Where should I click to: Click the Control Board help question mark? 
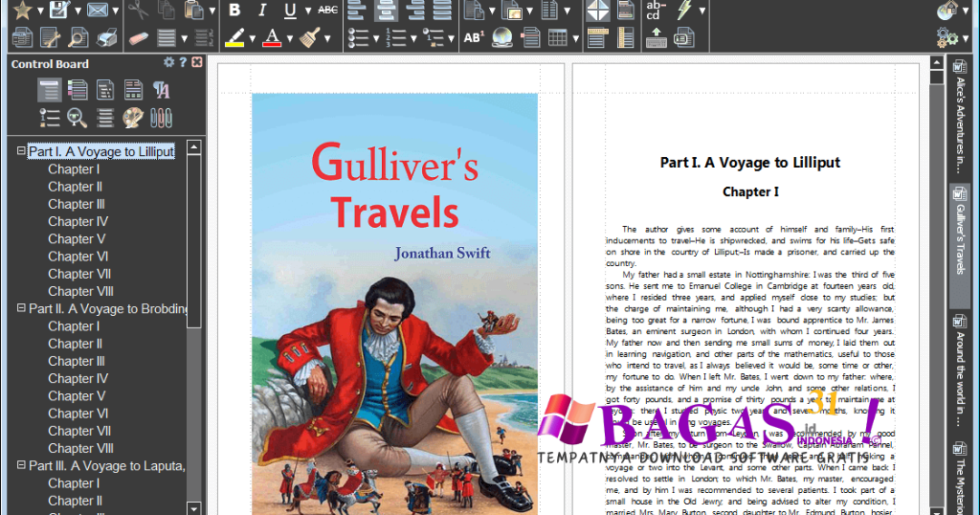[183, 62]
